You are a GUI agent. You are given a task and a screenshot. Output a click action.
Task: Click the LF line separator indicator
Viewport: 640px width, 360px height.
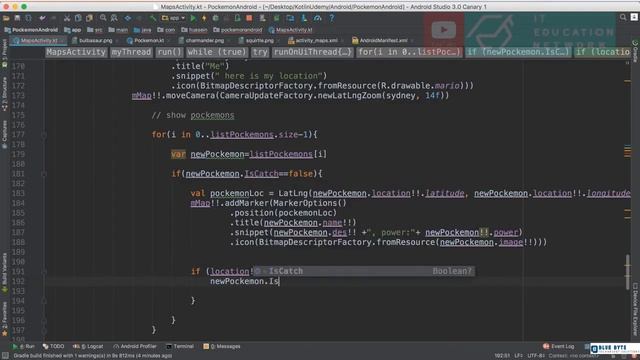tap(518, 356)
